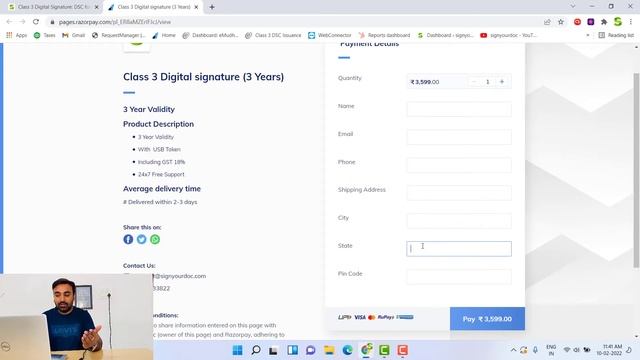Click the Pin Code field
The width and height of the screenshot is (640, 360).
click(459, 277)
